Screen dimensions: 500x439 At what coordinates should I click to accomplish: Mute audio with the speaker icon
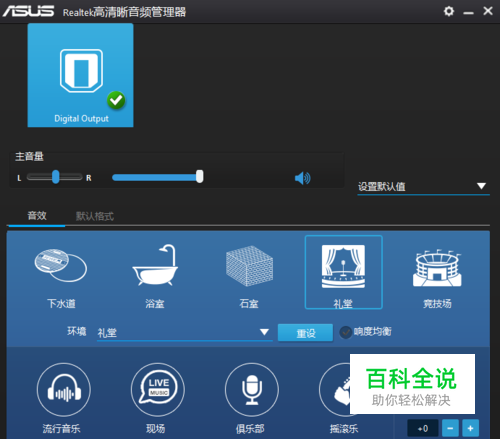tap(302, 178)
